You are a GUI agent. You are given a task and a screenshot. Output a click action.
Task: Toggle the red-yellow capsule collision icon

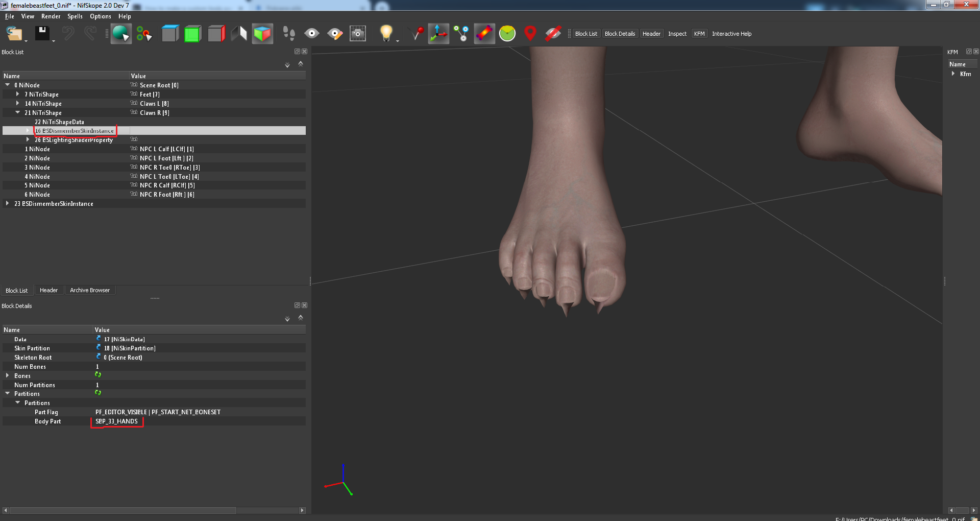coord(484,34)
